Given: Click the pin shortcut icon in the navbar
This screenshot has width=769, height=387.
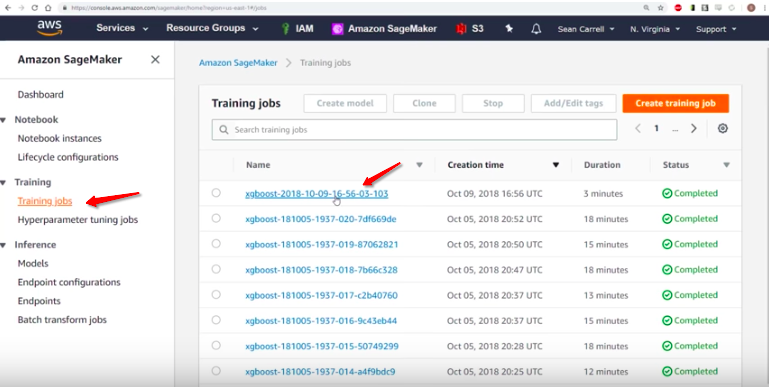Looking at the screenshot, I should click(x=509, y=28).
